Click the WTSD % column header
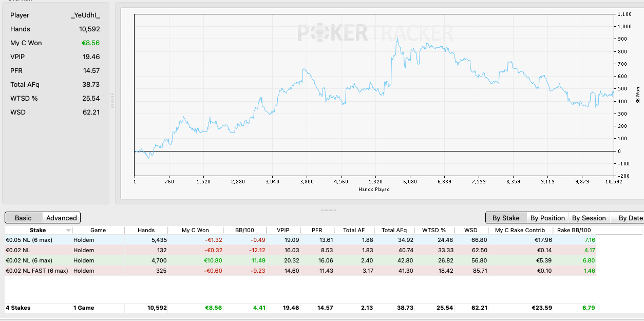The width and height of the screenshot is (644, 321). 434,231
